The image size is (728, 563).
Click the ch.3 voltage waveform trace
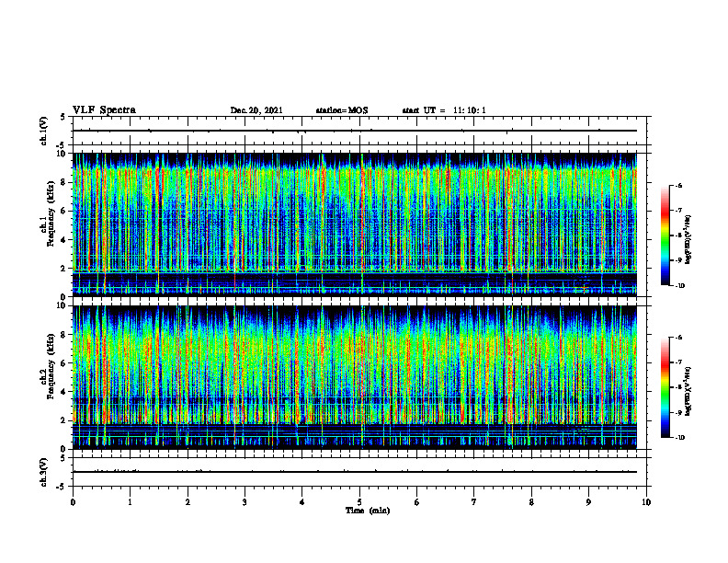click(355, 472)
